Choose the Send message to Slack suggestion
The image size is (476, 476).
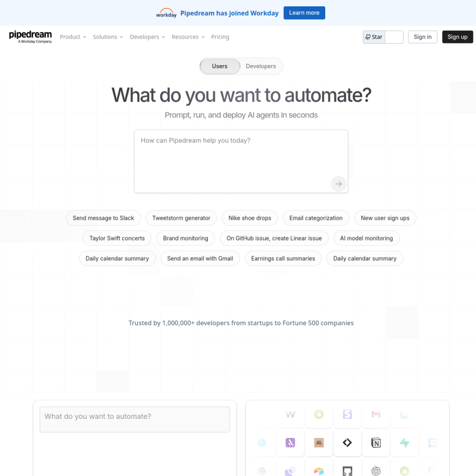coord(103,218)
